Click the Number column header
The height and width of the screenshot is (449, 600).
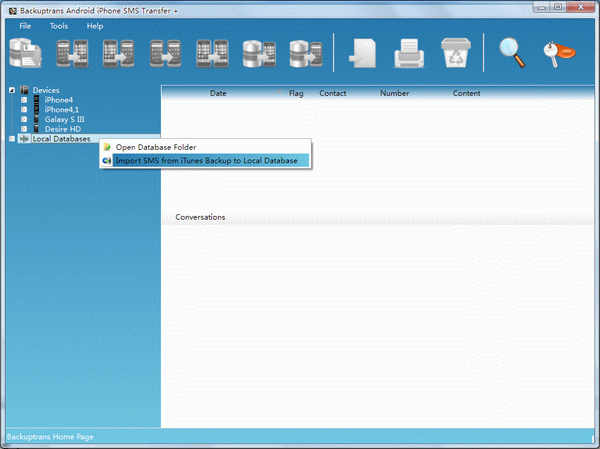click(395, 93)
